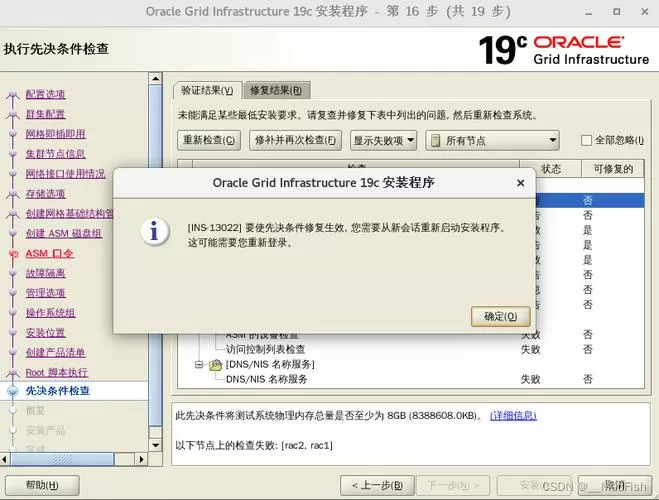Click the sidebar horizontal scrollbar thumb
Viewport: 659px width, 500px height.
point(62,459)
